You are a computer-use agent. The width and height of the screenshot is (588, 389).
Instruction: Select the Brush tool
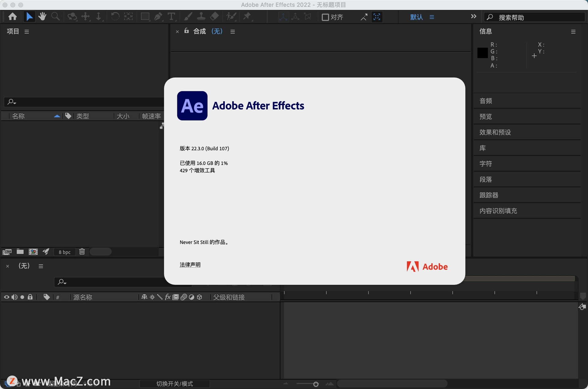(188, 17)
